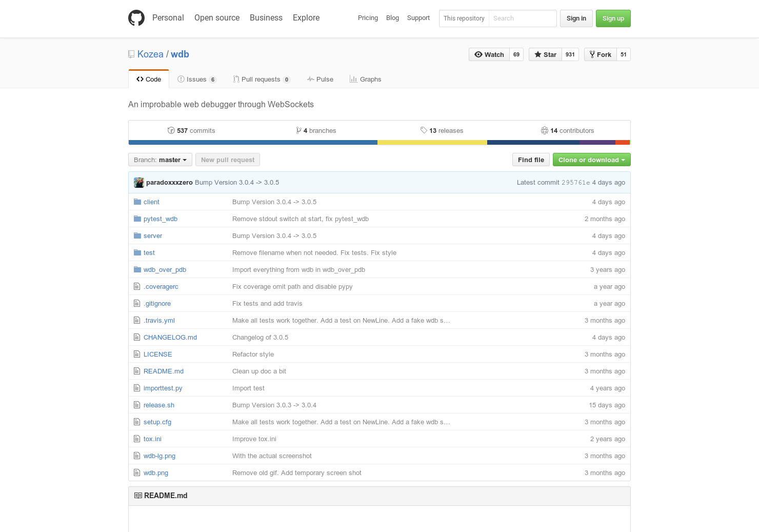Open the Graphs tab
The image size is (759, 532).
[x=366, y=79]
